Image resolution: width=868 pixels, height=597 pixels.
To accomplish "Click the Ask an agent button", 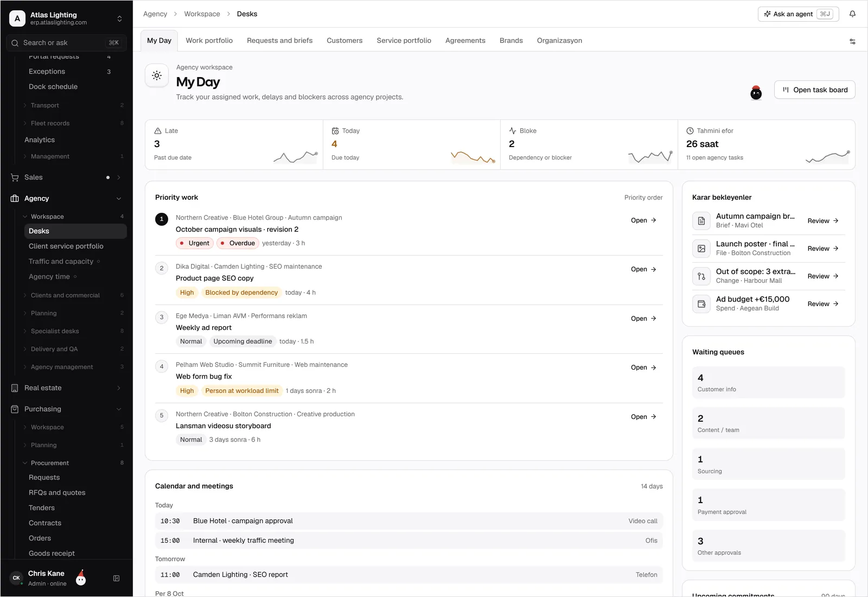I will coord(798,14).
